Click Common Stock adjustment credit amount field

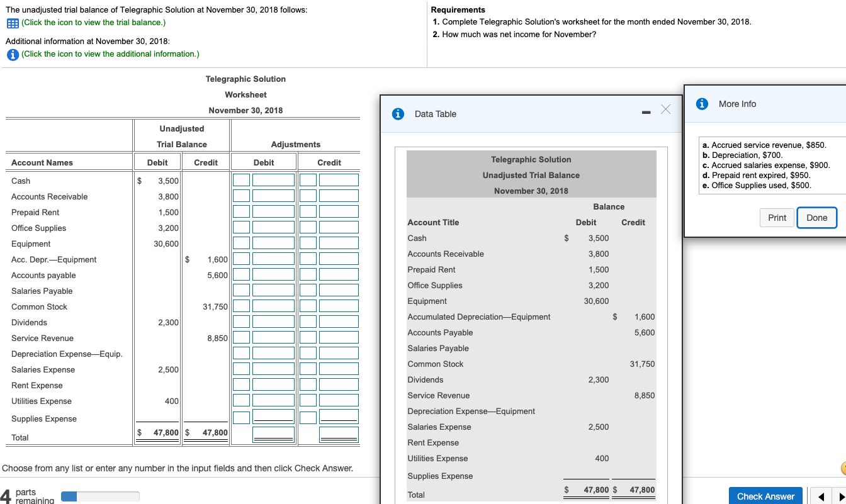[x=339, y=306]
